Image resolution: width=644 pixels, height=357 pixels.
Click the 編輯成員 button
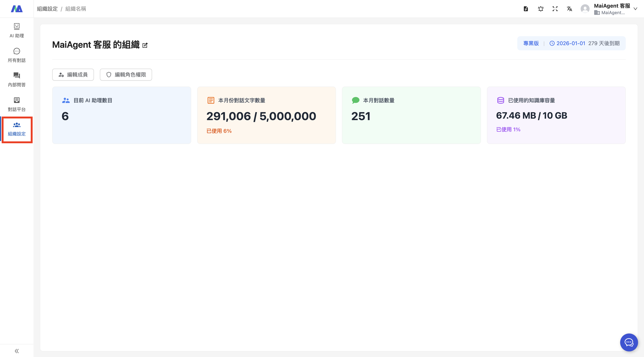(73, 75)
